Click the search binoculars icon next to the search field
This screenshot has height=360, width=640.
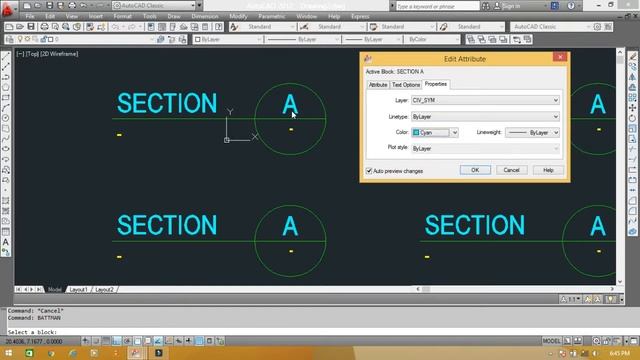[486, 6]
